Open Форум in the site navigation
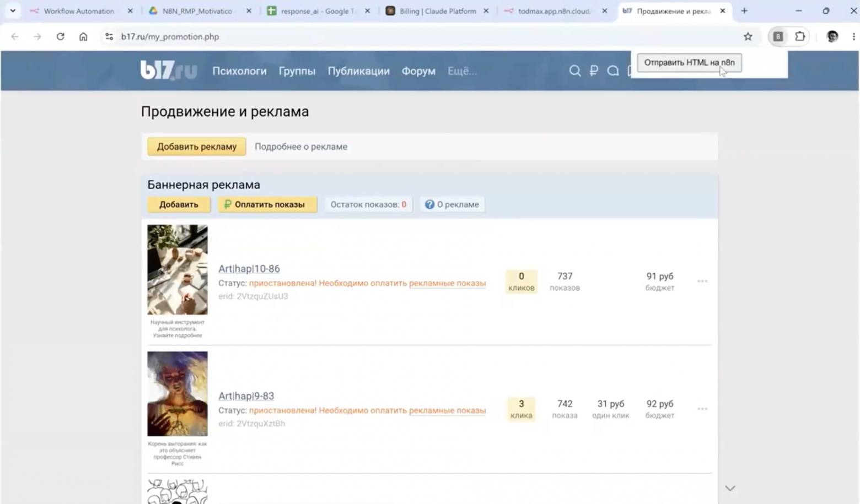The image size is (860, 504). pyautogui.click(x=418, y=71)
